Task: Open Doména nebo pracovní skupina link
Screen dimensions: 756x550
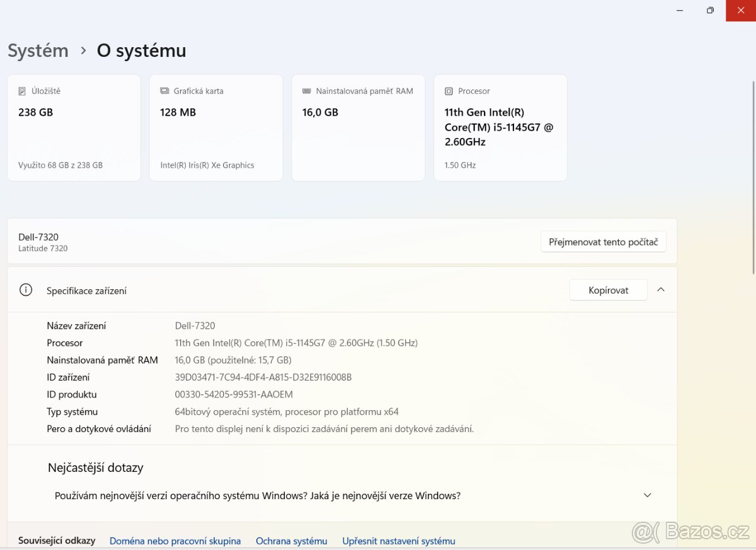Action: (x=175, y=541)
